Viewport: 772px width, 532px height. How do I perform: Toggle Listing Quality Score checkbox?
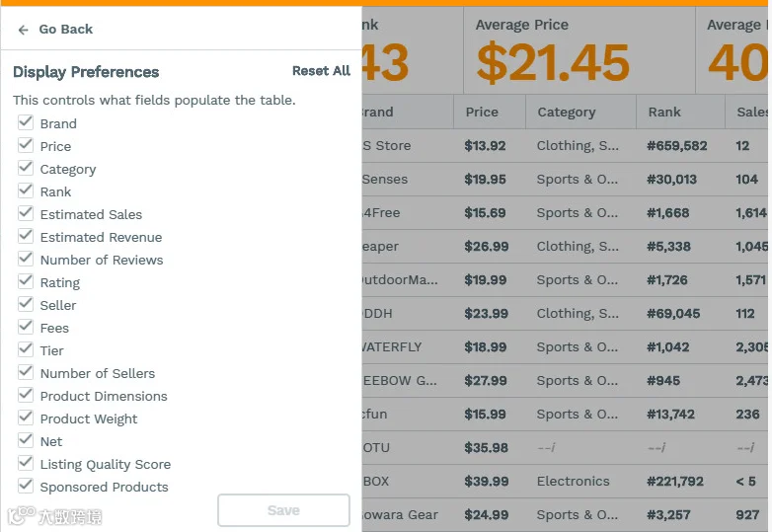pyautogui.click(x=26, y=462)
